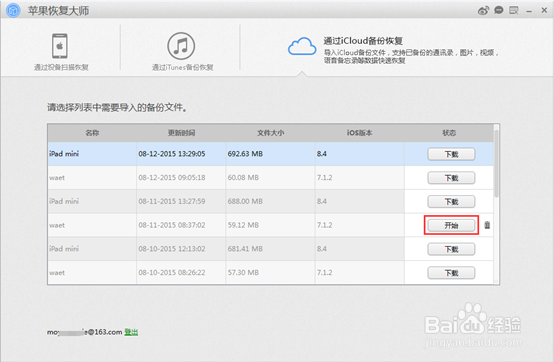Screen dimensions: 554x362
Task: Select row iPad mini 692.63 MB
Action: point(271,154)
